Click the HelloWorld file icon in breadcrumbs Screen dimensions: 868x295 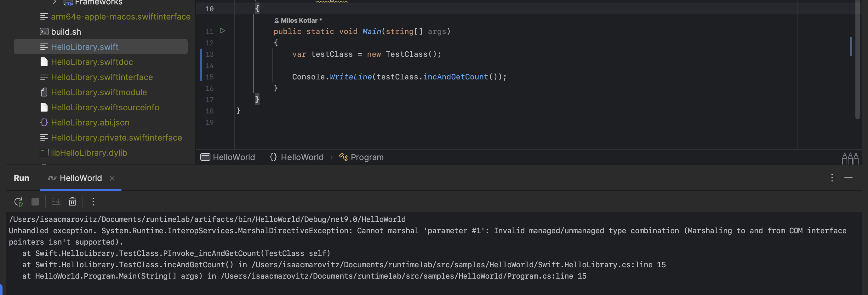click(x=205, y=157)
